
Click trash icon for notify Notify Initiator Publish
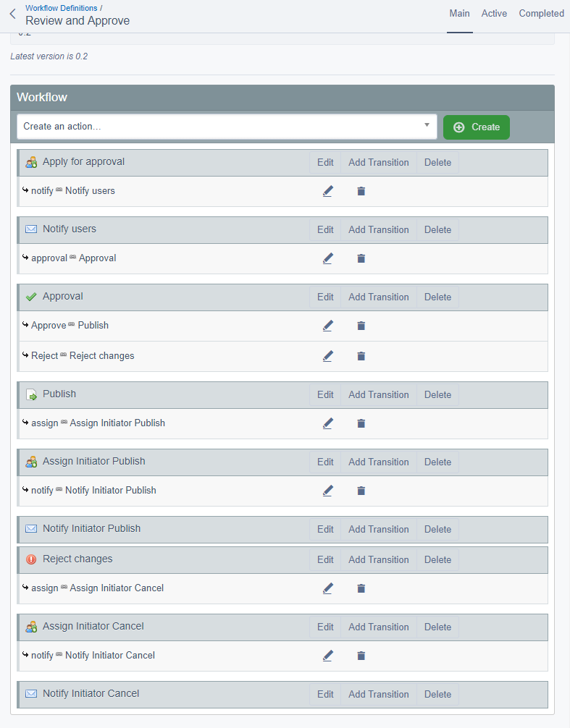(x=361, y=491)
